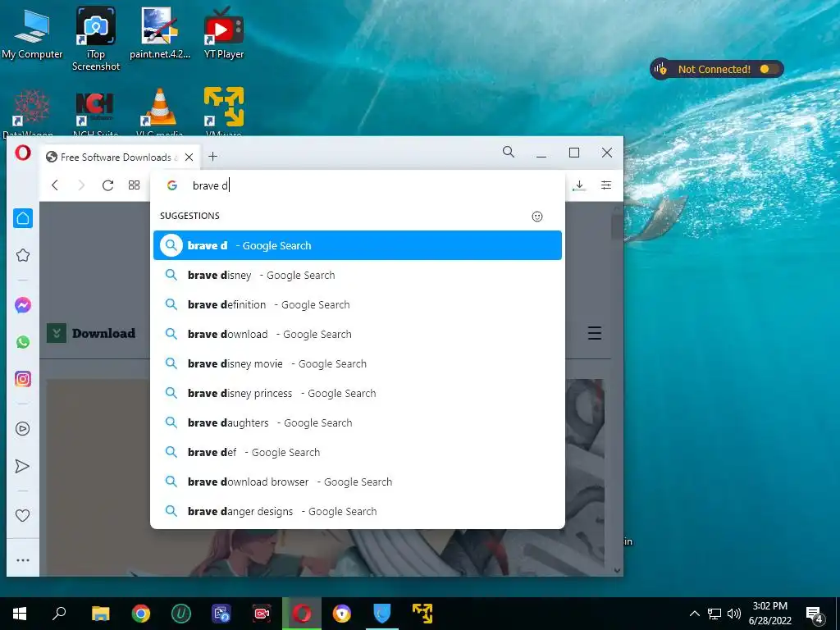Click the forward navigation arrow
This screenshot has width=840, height=630.
[x=81, y=185]
